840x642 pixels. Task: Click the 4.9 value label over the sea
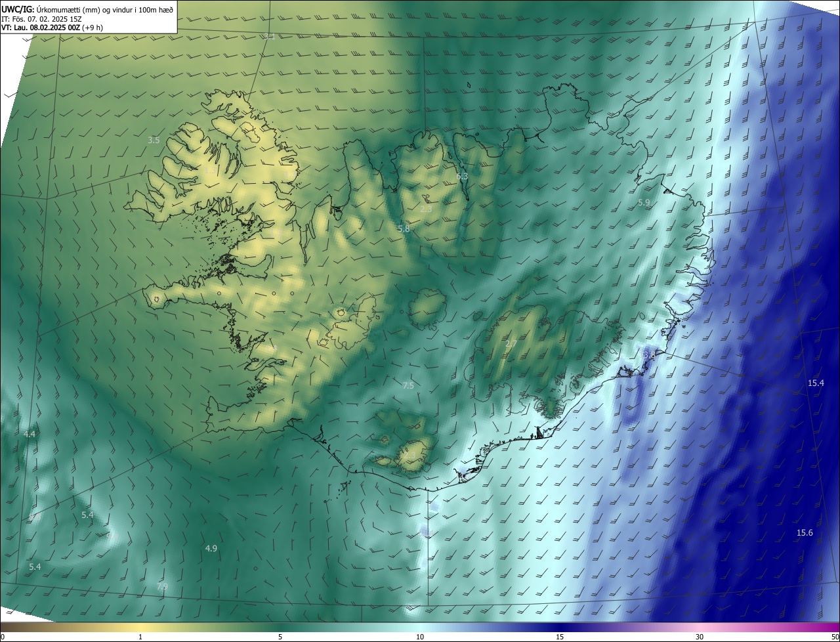tap(211, 548)
